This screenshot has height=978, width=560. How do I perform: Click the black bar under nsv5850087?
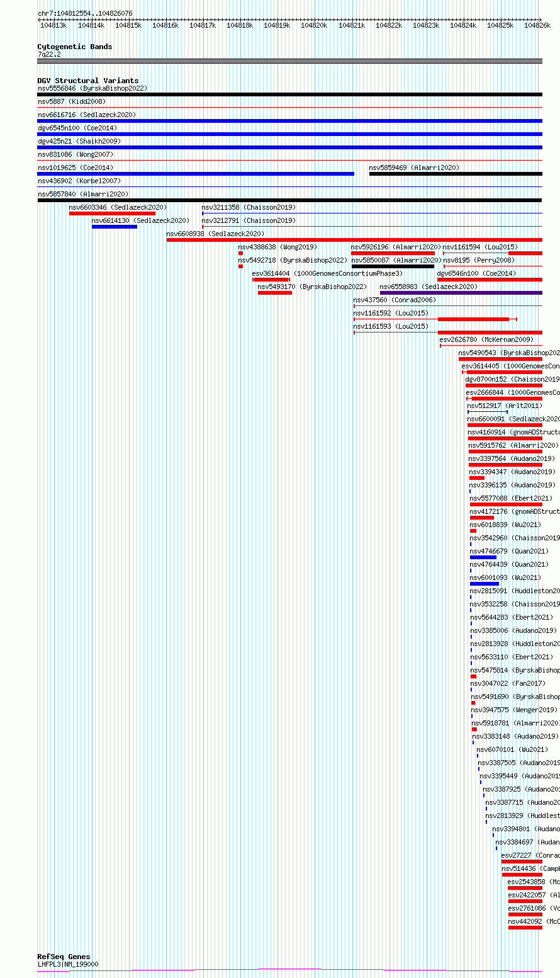click(393, 266)
